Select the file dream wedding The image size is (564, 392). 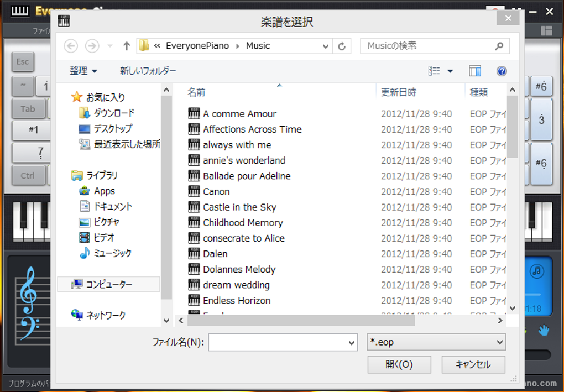point(236,285)
